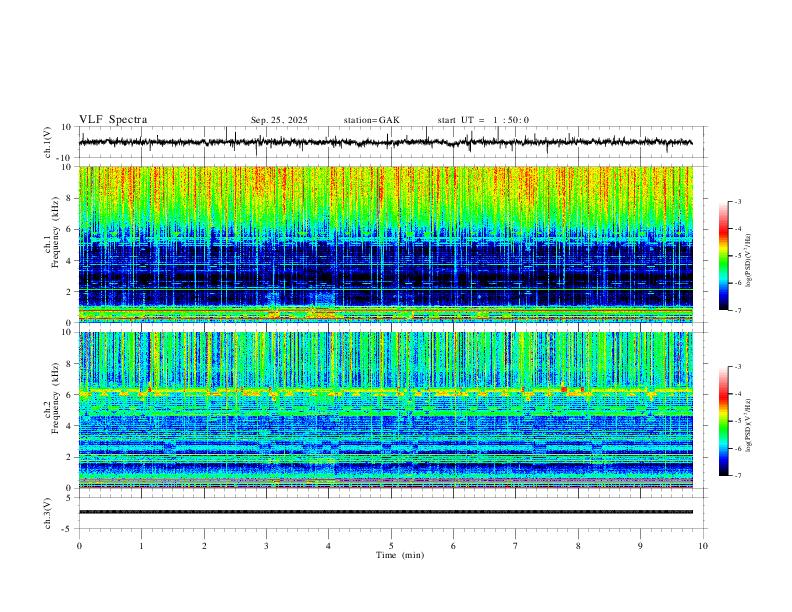Click the 'station=GAK' label
Viewport: 792px width, 612px height.
tap(371, 120)
